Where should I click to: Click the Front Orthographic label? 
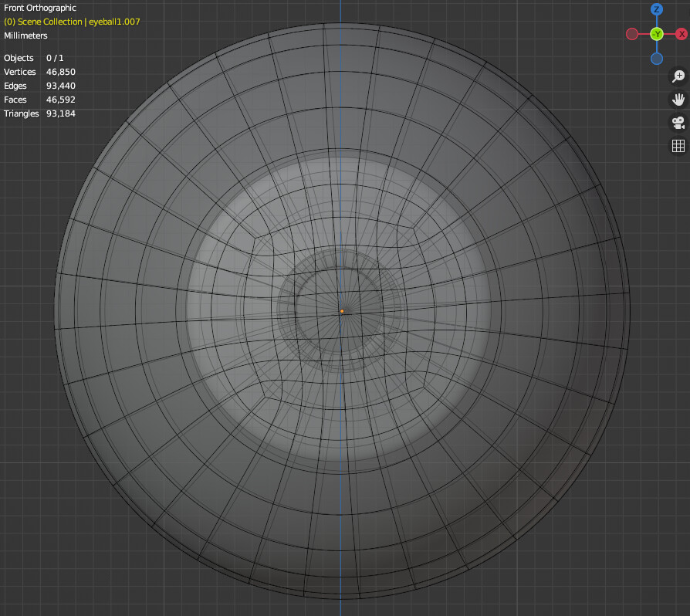click(39, 8)
